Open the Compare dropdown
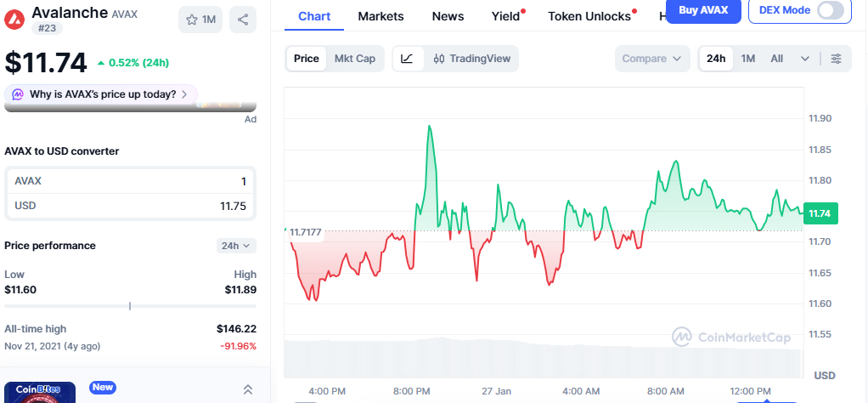Viewport: 868px width, 403px height. tap(651, 59)
